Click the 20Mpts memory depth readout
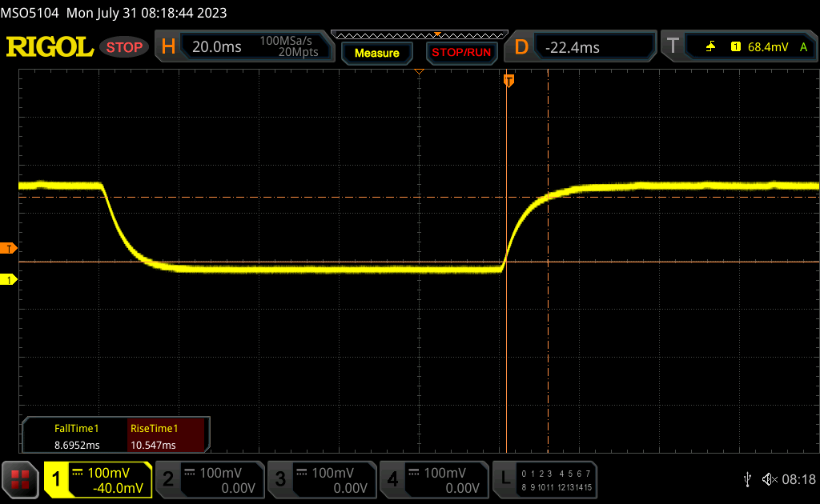Screen dimensions: 820x504 pos(298,52)
